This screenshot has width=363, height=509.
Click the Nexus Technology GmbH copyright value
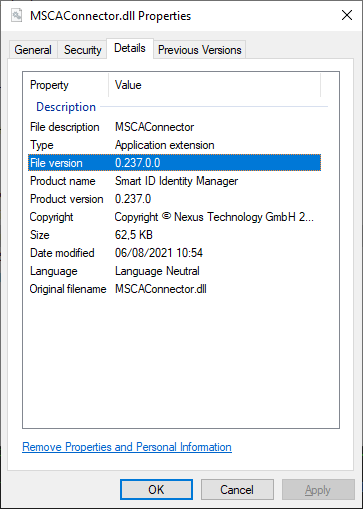pos(214,217)
